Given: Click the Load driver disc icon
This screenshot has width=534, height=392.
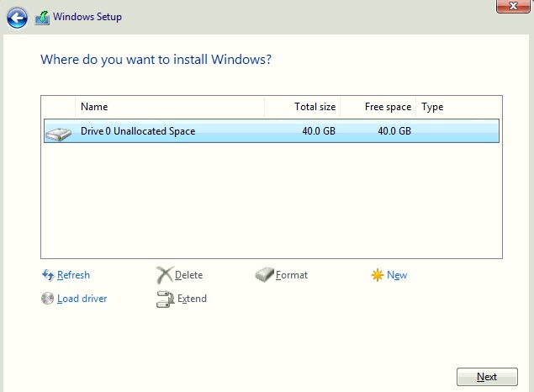Looking at the screenshot, I should coord(48,299).
